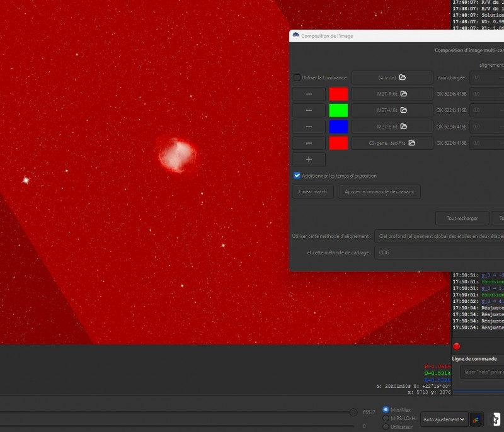The width and height of the screenshot is (504, 432).
Task: Add a new layer with the plus button
Action: (309, 159)
